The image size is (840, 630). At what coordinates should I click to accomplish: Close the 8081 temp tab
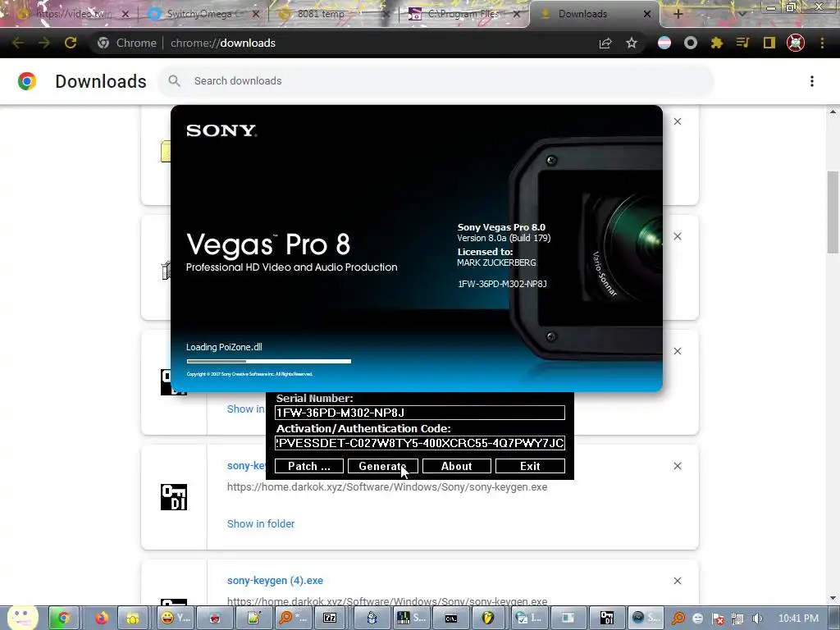coord(386,14)
